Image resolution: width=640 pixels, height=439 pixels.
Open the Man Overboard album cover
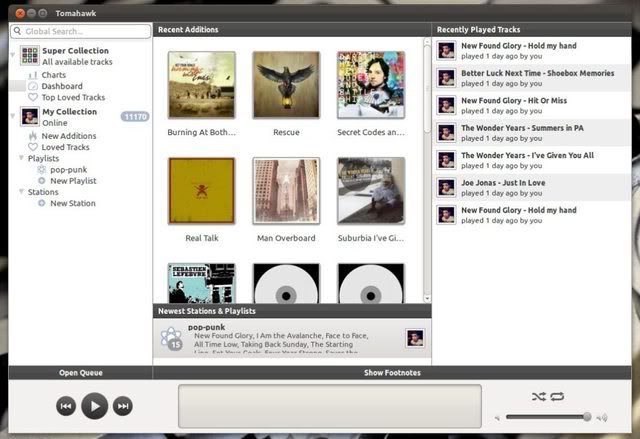tap(286, 191)
